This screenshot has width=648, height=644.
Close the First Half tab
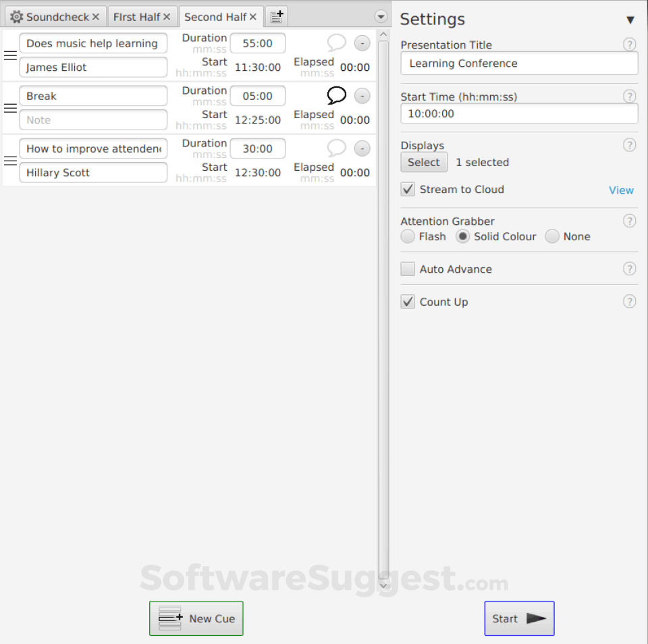pyautogui.click(x=168, y=16)
